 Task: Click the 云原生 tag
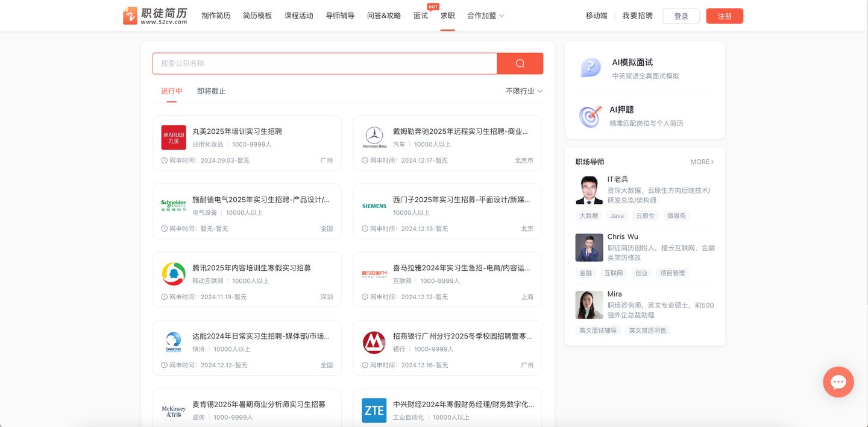tap(646, 215)
